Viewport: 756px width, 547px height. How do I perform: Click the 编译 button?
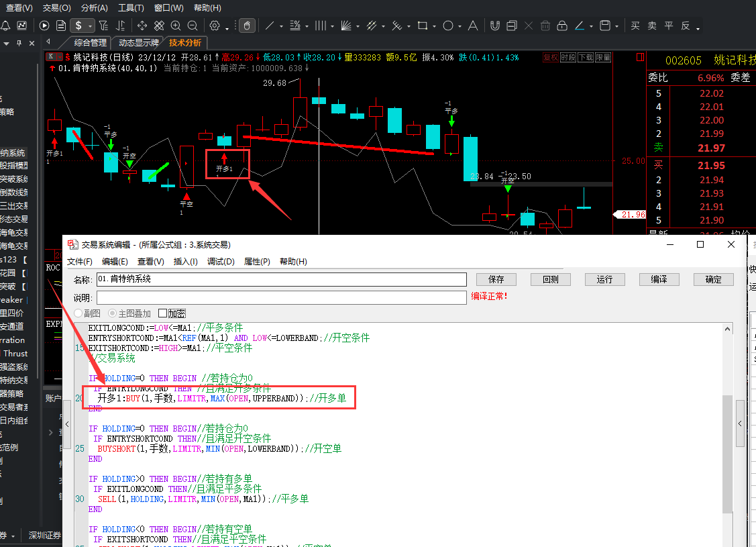tap(659, 279)
